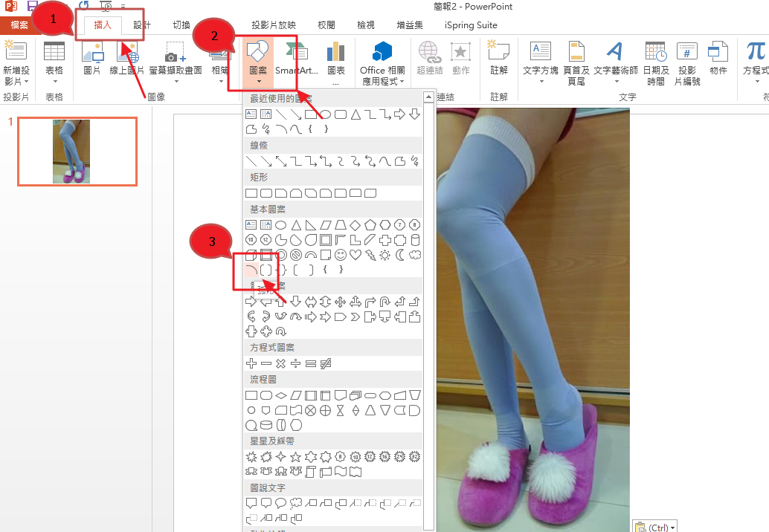This screenshot has height=532, width=769.
Task: Select the stockings photo on the slide
Action: [532, 320]
